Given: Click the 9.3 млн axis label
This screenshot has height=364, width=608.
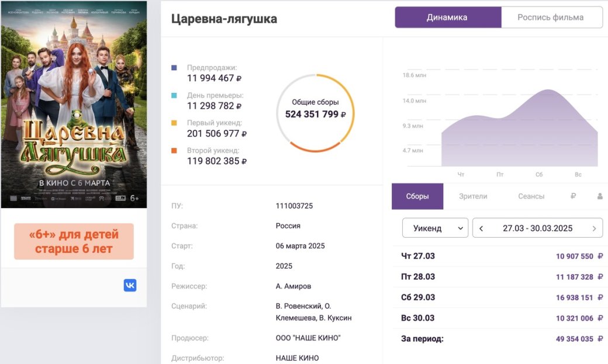Looking at the screenshot, I should [x=413, y=126].
